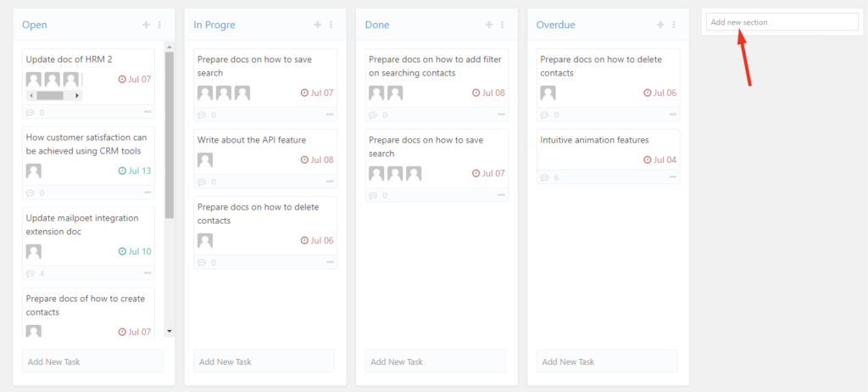This screenshot has height=392, width=868.
Task: Click comment icon on Intuitive animation features card
Action: (x=545, y=177)
